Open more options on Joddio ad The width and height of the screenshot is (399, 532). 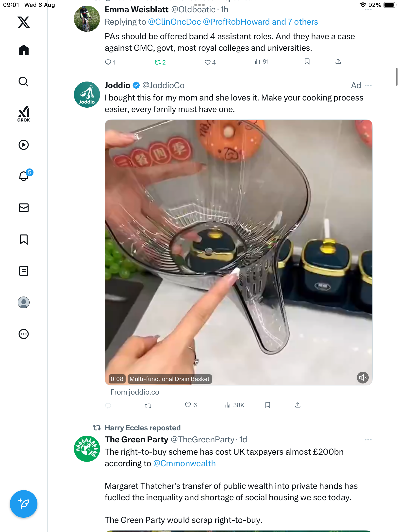pyautogui.click(x=368, y=85)
